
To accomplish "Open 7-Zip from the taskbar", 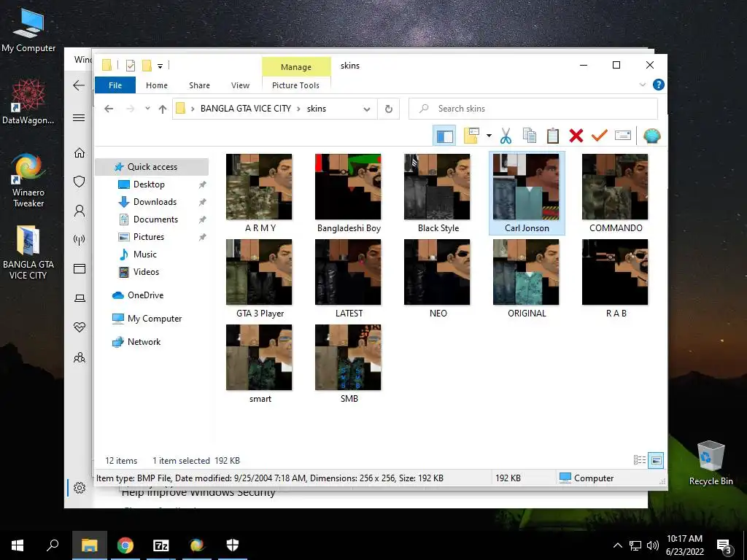I will (x=161, y=545).
